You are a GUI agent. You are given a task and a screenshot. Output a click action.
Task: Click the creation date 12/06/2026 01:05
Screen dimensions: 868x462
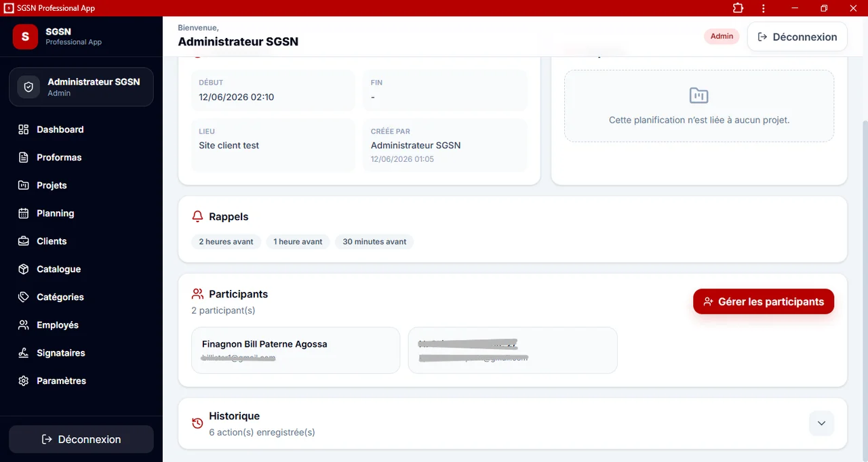click(402, 159)
